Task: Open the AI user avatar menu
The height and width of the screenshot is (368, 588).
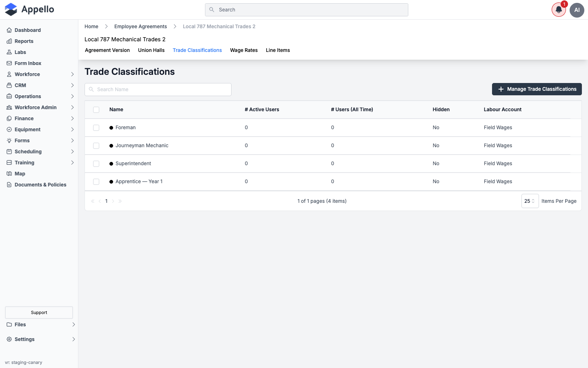Action: click(x=577, y=10)
